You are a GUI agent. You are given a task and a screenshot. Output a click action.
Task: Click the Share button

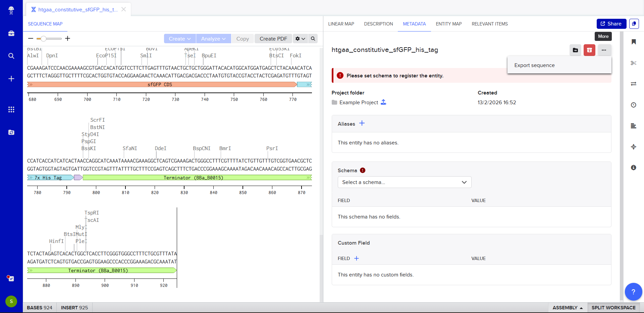(x=611, y=24)
